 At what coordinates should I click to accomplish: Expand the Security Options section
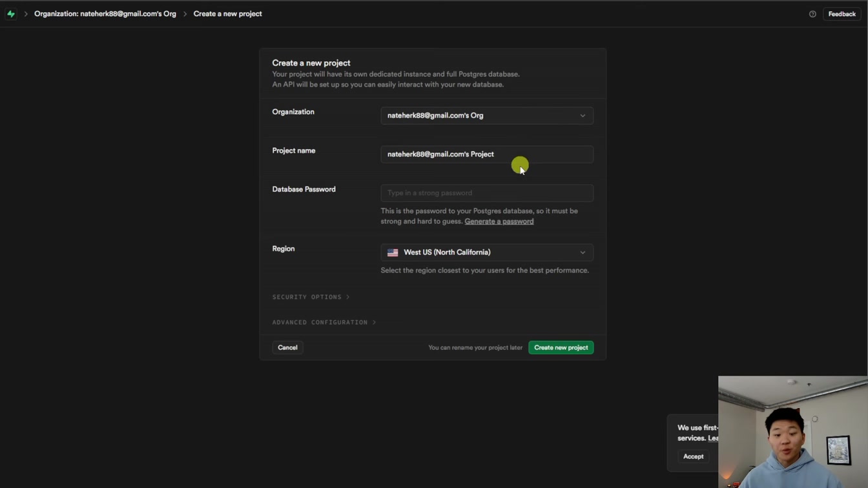tap(311, 297)
